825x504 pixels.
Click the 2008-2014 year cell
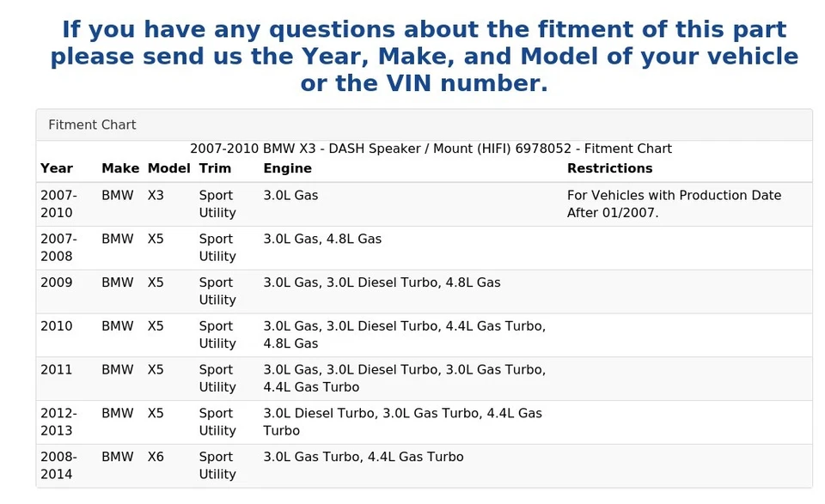[x=58, y=465]
